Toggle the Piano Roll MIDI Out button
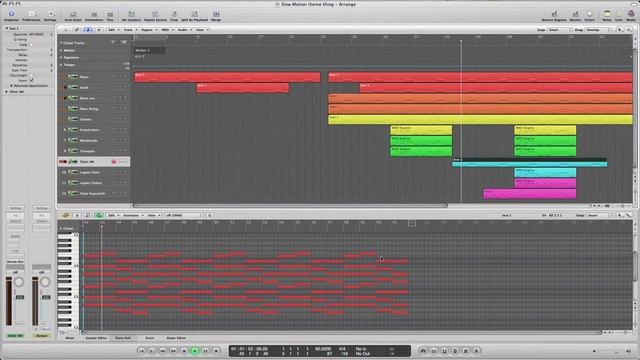 coord(88,215)
